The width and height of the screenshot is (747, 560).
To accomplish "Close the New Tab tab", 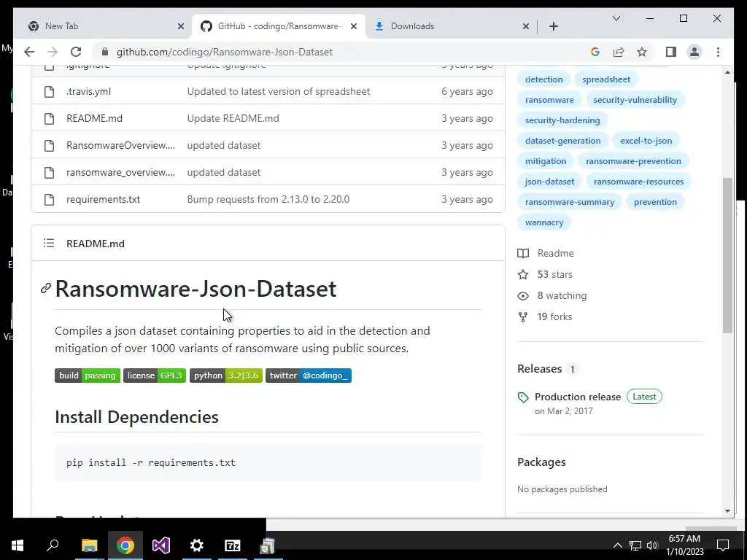I will tap(181, 26).
